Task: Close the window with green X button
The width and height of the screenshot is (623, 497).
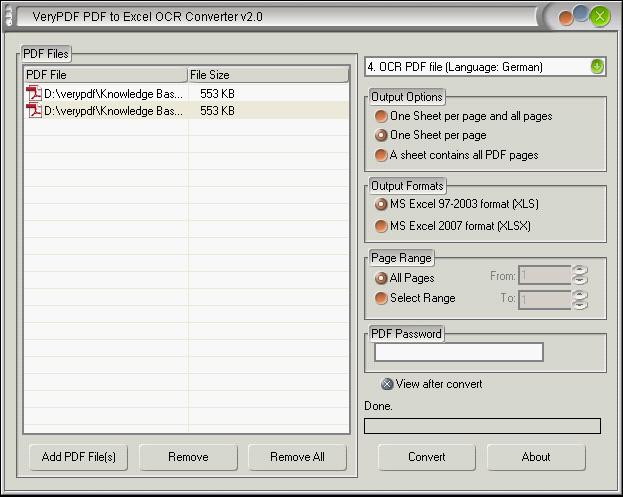Action: pyautogui.click(x=600, y=17)
